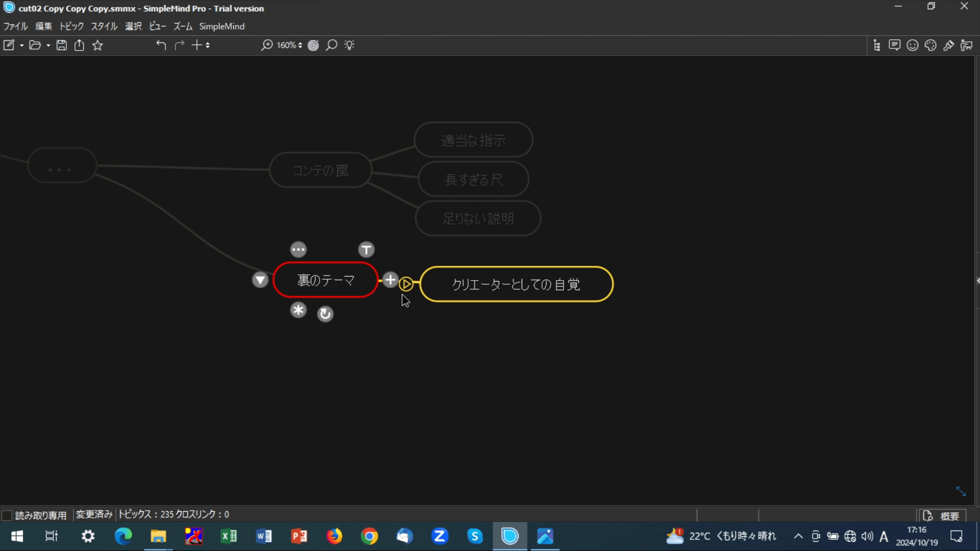
Task: Click the rotate/refresh icon on node
Action: click(x=325, y=314)
